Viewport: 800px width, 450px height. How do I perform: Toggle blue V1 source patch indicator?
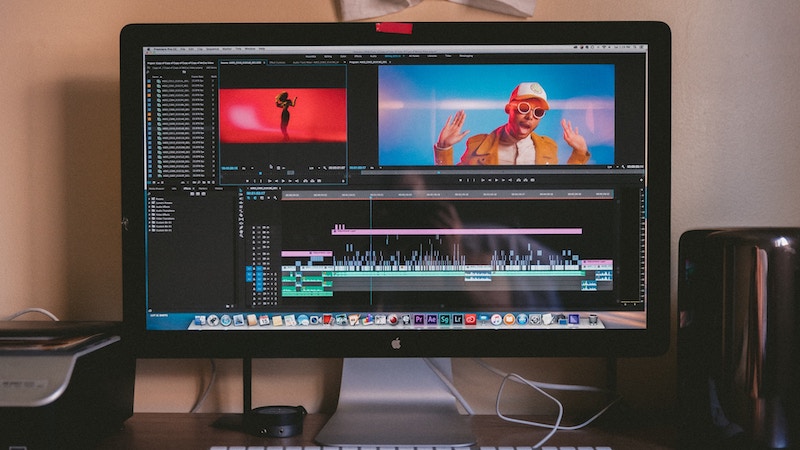click(249, 269)
